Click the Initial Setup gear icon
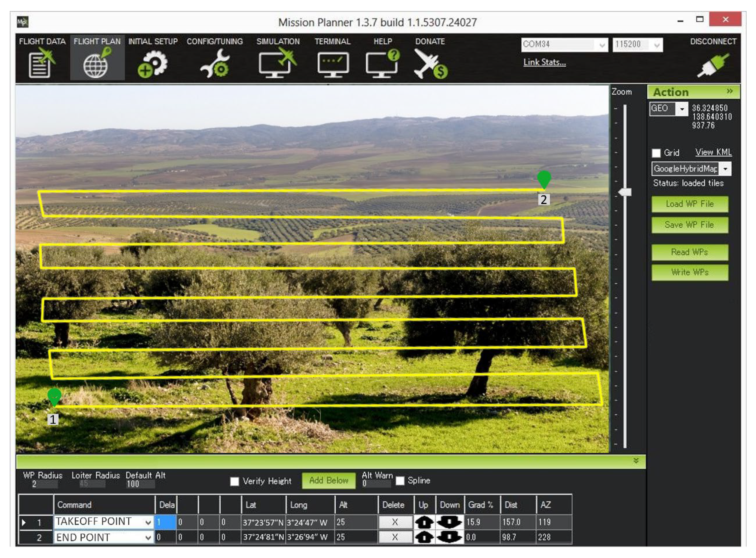 pyautogui.click(x=153, y=63)
